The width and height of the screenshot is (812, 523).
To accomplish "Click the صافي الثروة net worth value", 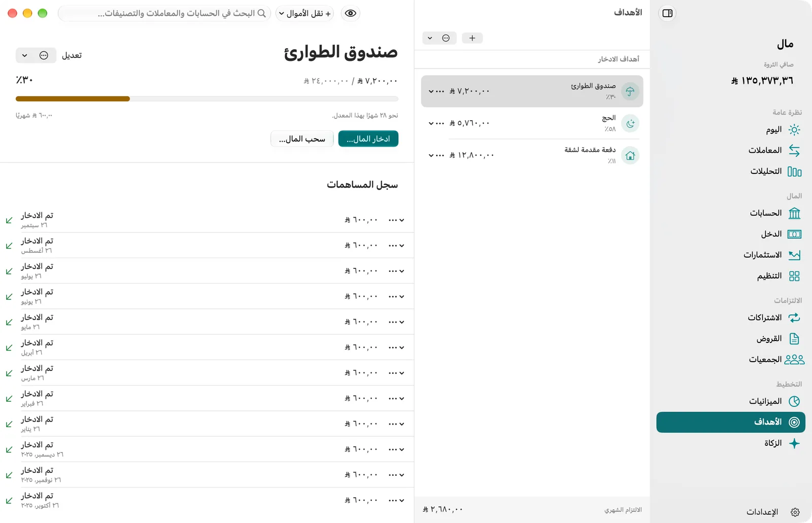I will click(762, 81).
